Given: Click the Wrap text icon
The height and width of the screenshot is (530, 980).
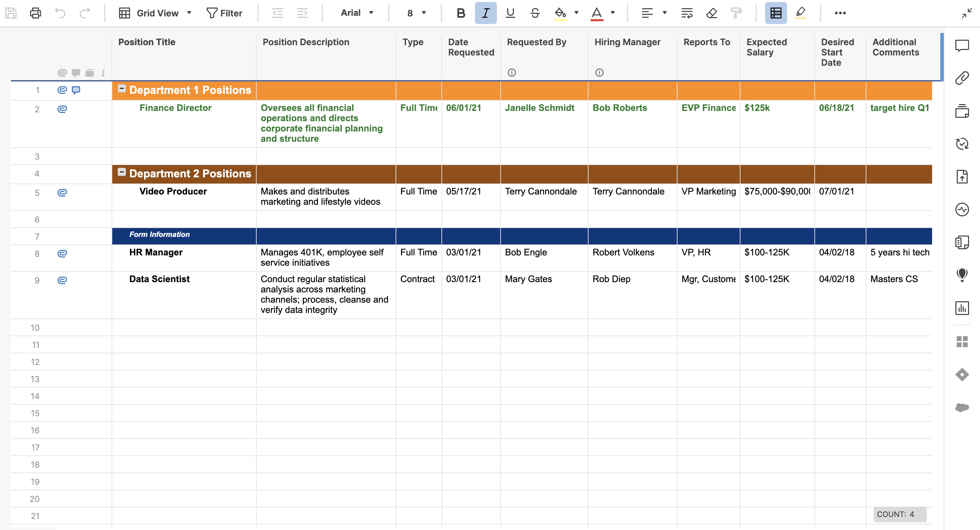Looking at the screenshot, I should pos(687,13).
